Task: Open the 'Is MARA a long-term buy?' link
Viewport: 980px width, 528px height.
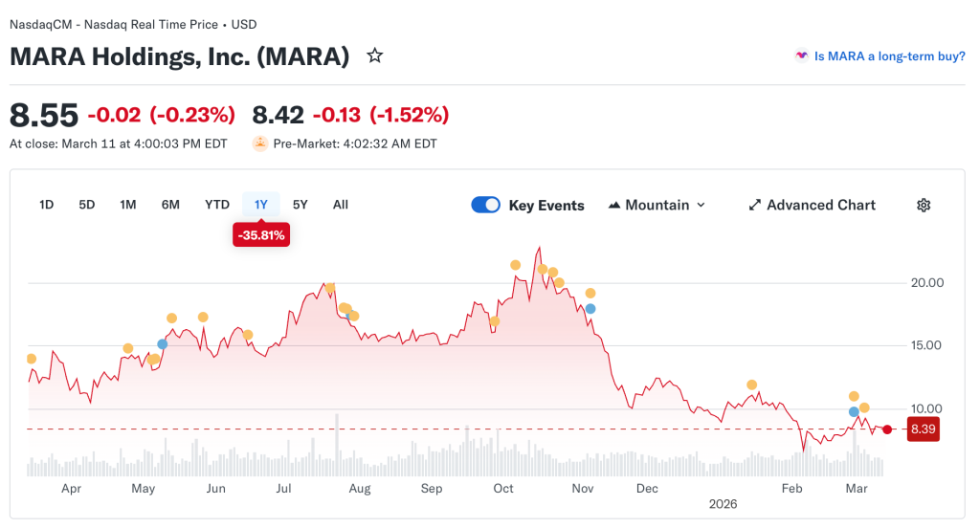Action: point(889,56)
